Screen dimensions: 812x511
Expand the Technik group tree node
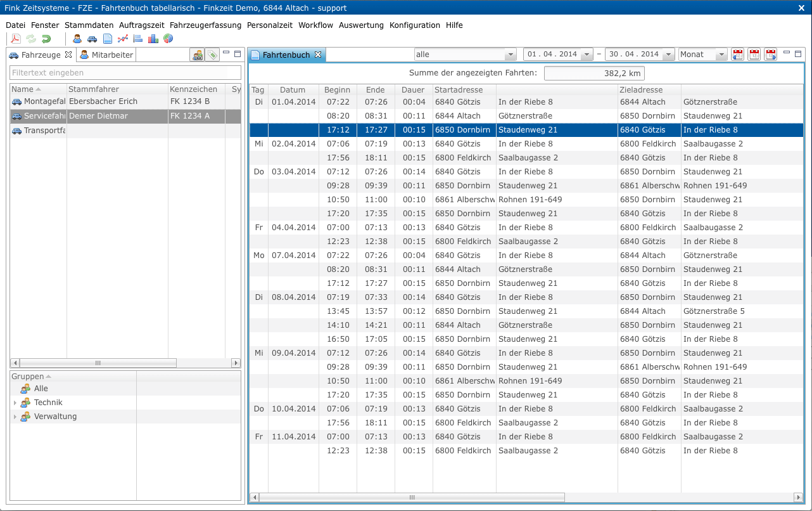(15, 403)
